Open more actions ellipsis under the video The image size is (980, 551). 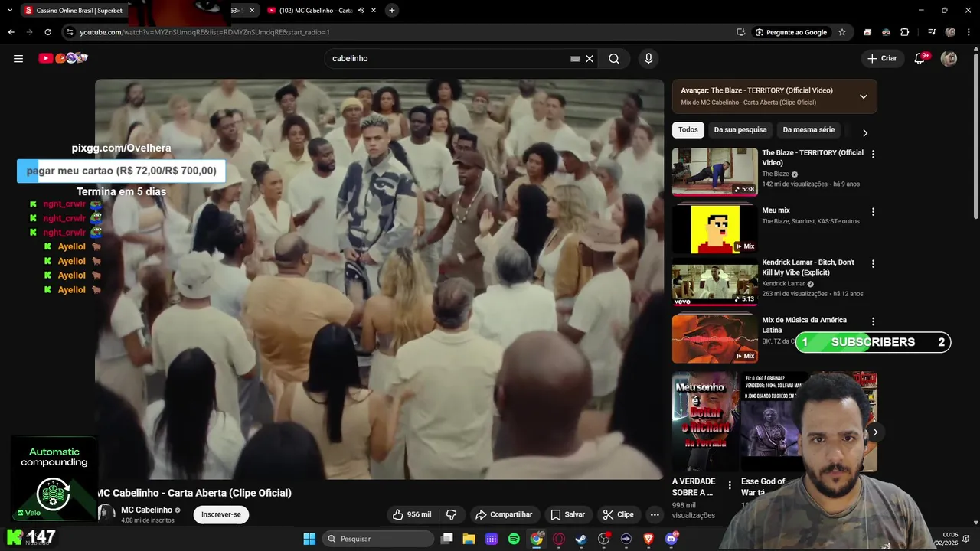[x=655, y=514]
